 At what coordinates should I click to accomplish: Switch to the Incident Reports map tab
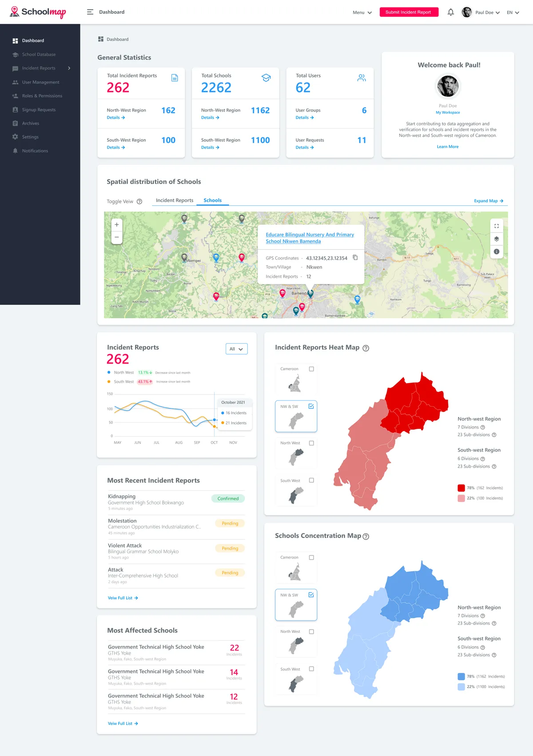pos(175,200)
